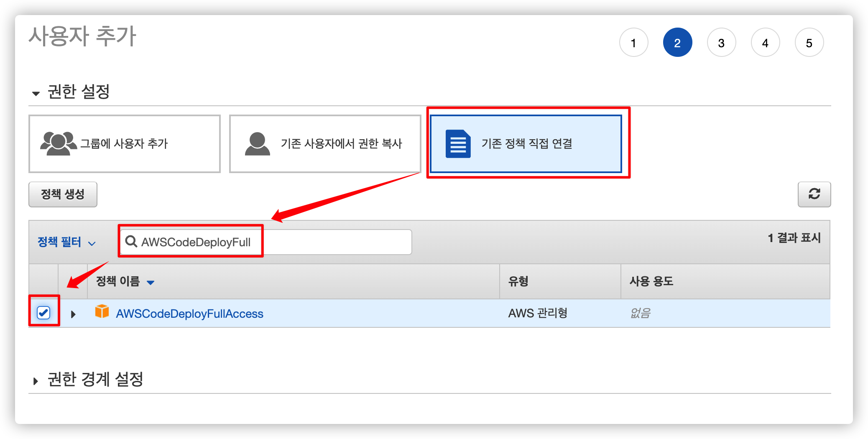This screenshot has height=439, width=868.
Task: Uncheck the AWSCodeDeployFullAccess checkbox
Action: point(43,312)
